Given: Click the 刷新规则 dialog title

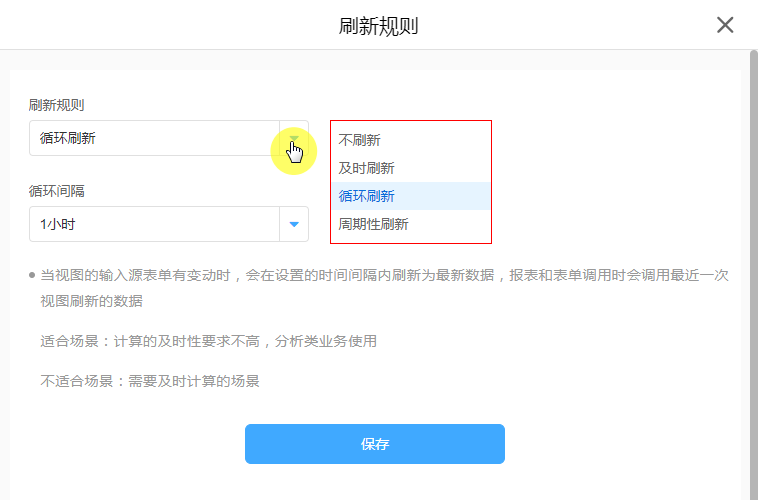Looking at the screenshot, I should tap(378, 26).
